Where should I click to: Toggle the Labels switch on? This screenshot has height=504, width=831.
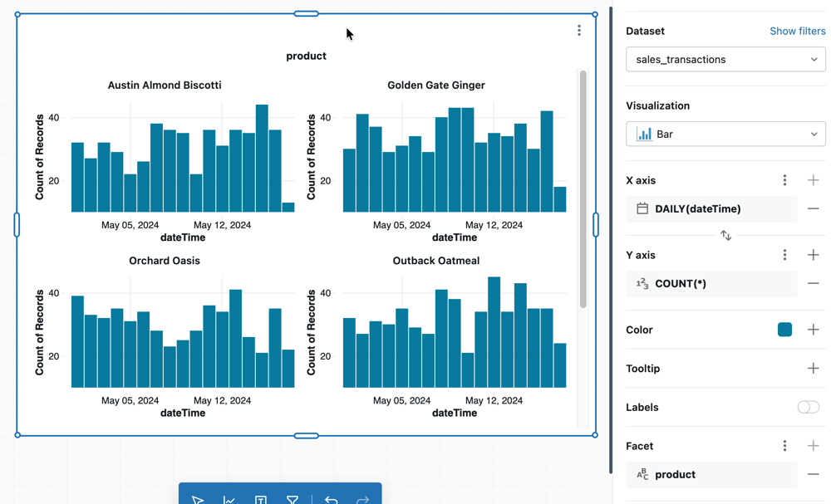pos(808,407)
